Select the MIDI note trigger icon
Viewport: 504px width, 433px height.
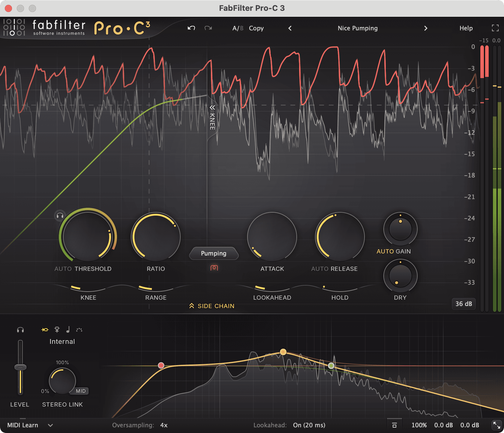[x=68, y=330]
